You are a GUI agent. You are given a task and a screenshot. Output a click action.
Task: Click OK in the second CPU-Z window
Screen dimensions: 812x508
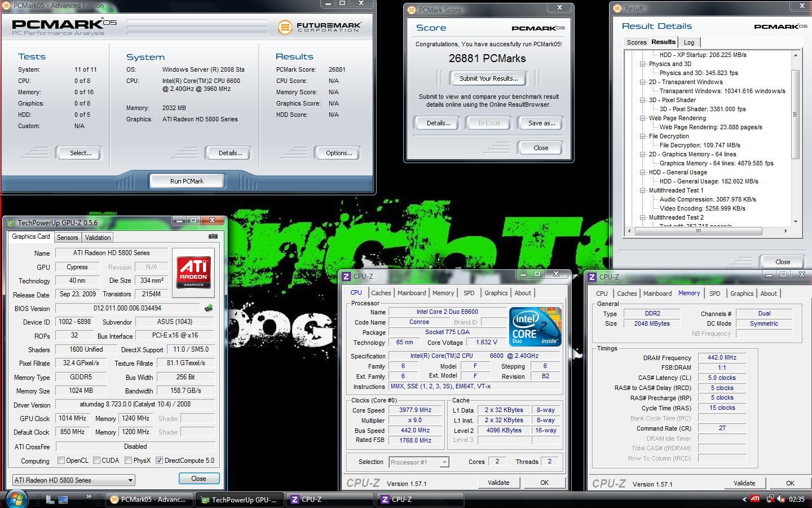coord(790,483)
